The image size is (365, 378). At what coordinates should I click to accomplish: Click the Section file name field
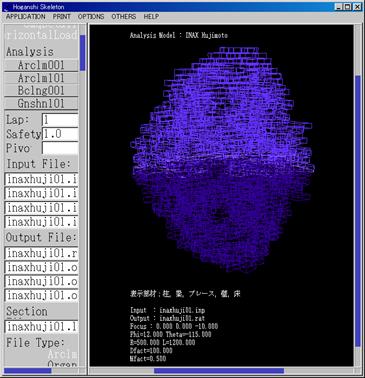coord(41,327)
